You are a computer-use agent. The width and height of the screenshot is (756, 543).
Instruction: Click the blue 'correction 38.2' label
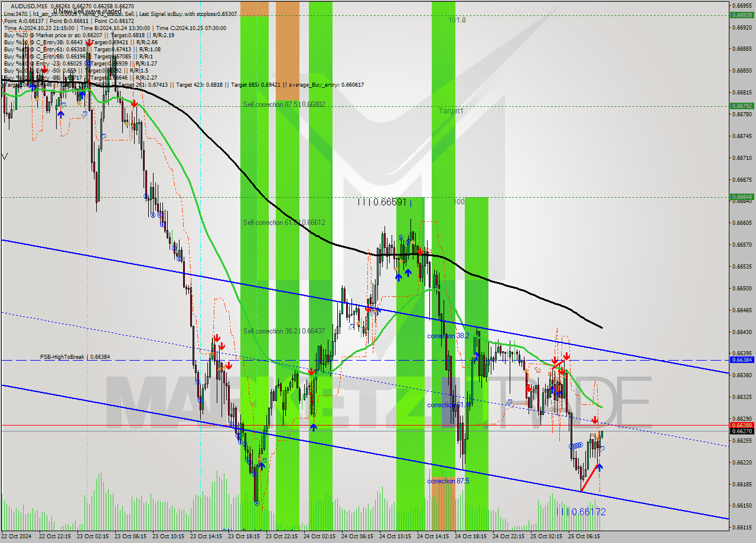click(x=448, y=335)
